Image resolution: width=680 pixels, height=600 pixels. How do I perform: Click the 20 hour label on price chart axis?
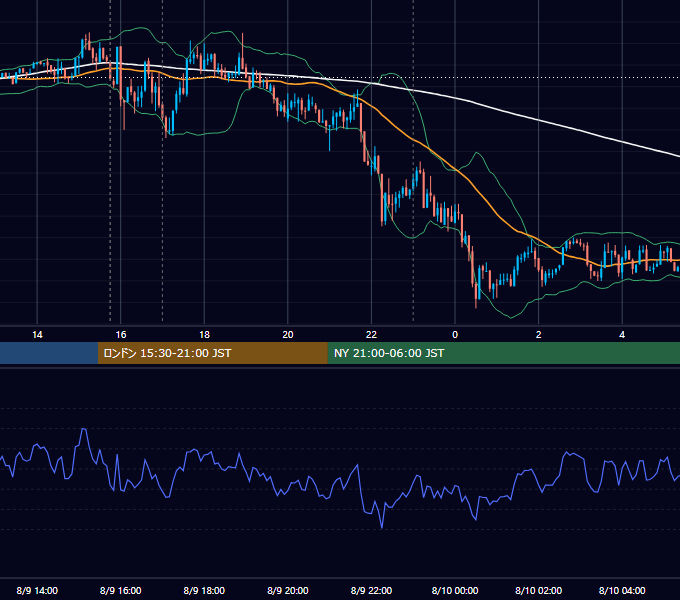pos(288,335)
